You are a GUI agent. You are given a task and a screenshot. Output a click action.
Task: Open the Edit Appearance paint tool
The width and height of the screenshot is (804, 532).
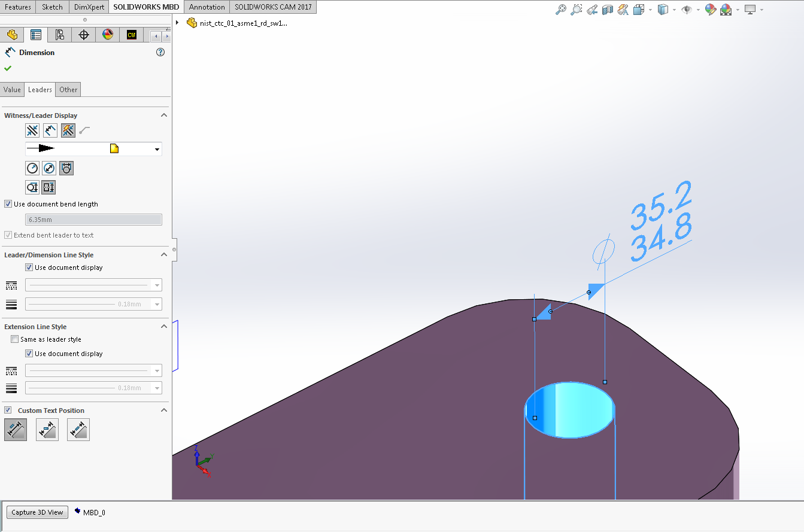710,10
